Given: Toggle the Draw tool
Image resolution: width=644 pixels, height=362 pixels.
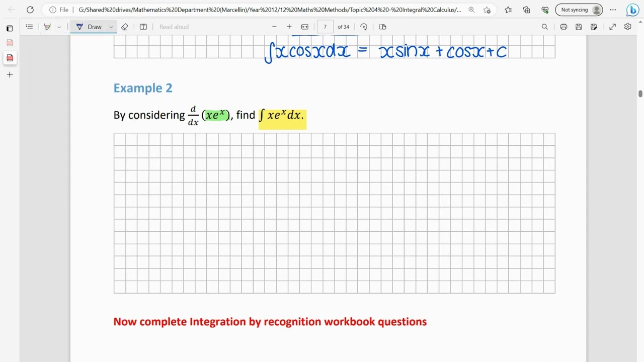Looking at the screenshot, I should (x=89, y=27).
